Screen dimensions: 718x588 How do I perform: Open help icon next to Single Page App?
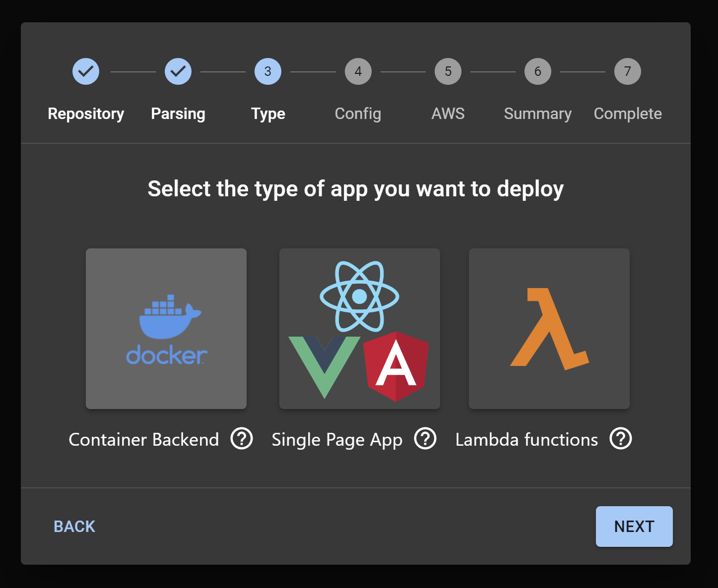[x=425, y=439]
